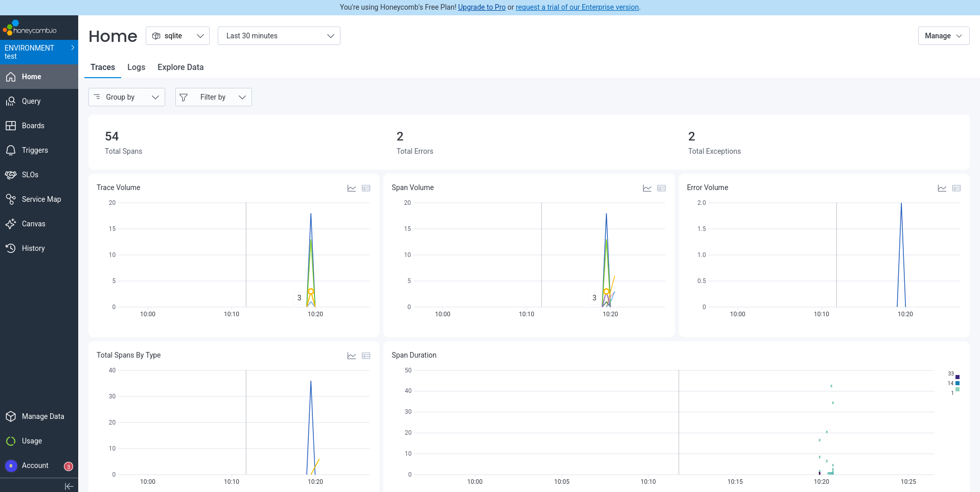Open the SLOs section
Viewport: 980px width, 492px height.
(x=30, y=175)
